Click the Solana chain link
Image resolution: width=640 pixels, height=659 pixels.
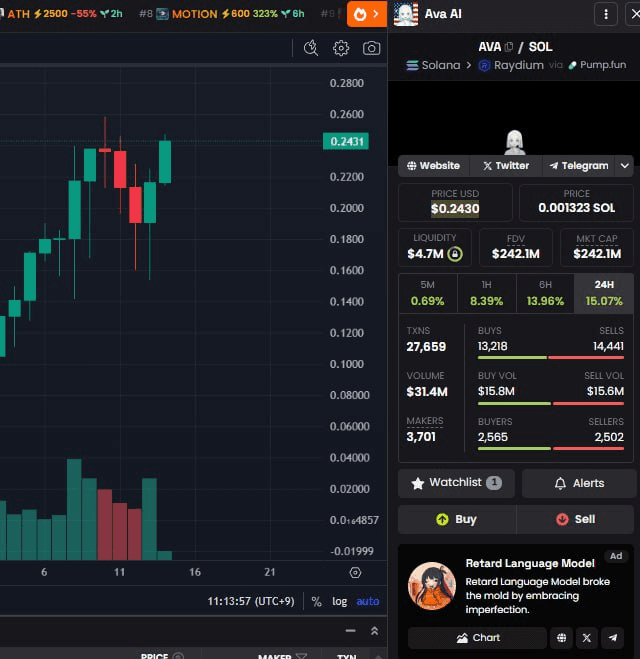tap(433, 65)
